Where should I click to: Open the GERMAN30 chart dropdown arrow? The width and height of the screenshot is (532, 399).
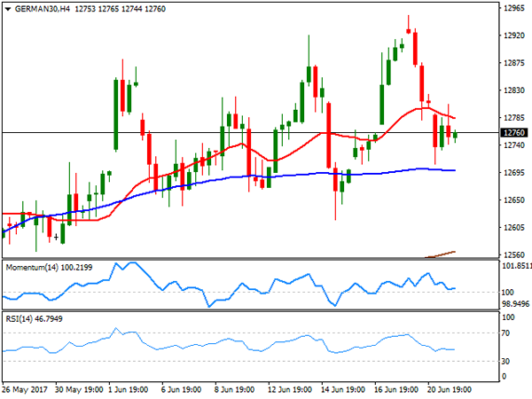pyautogui.click(x=8, y=9)
